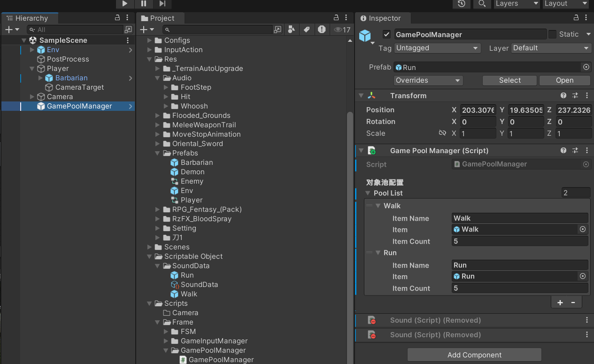Open the Hierarchy panel three-dot menu
Screen dimensions: 594x364
pyautogui.click(x=128, y=18)
